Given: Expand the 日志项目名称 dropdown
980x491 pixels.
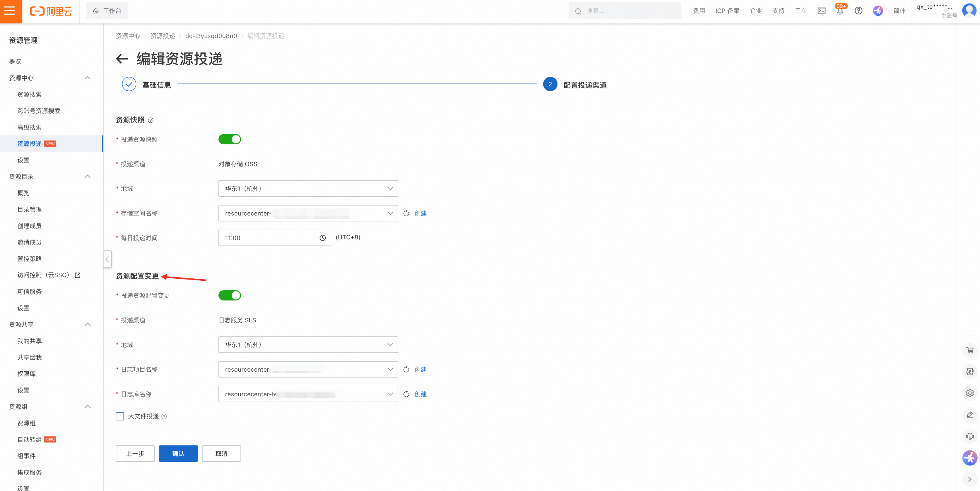Looking at the screenshot, I should (x=308, y=369).
